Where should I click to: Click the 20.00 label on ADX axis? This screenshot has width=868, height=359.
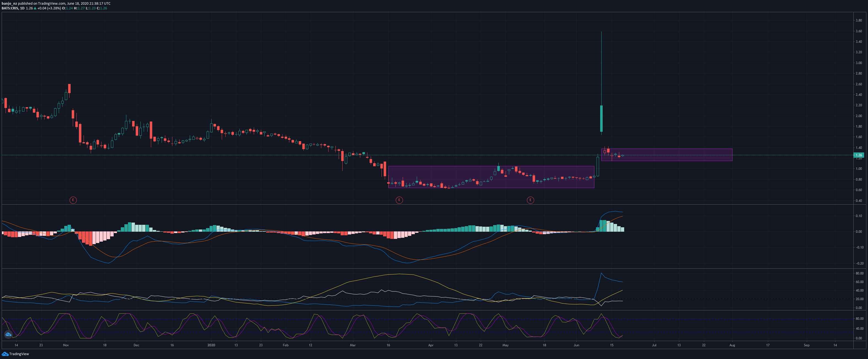[859, 299]
